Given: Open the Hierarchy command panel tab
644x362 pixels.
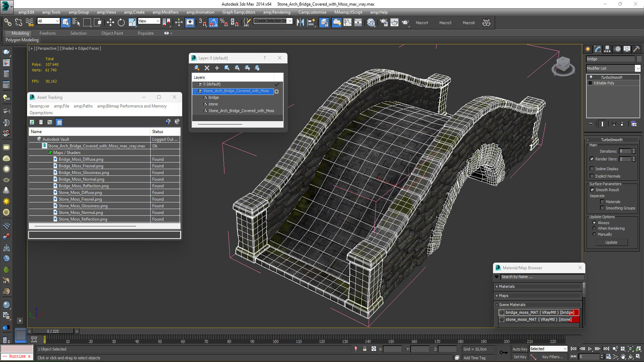Looking at the screenshot, I should click(x=607, y=49).
